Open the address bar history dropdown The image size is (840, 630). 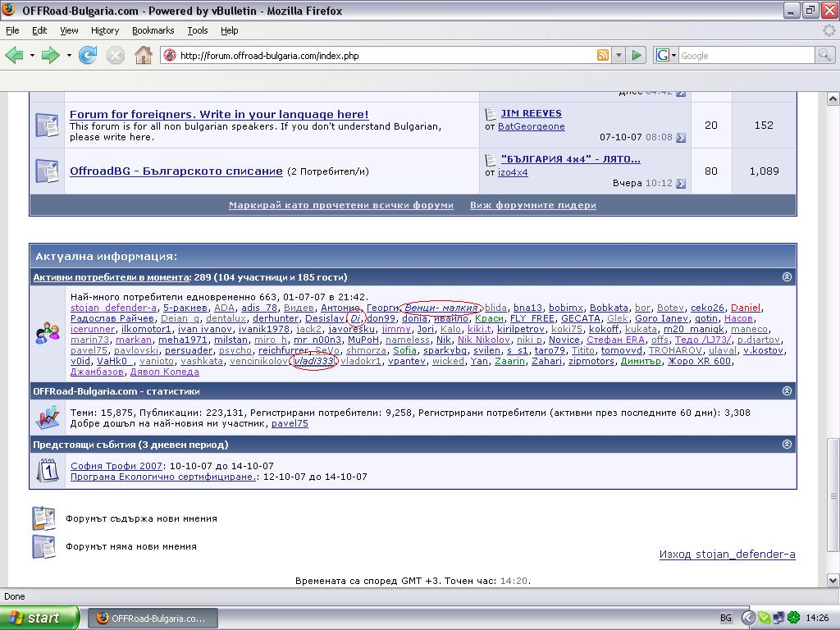[619, 55]
